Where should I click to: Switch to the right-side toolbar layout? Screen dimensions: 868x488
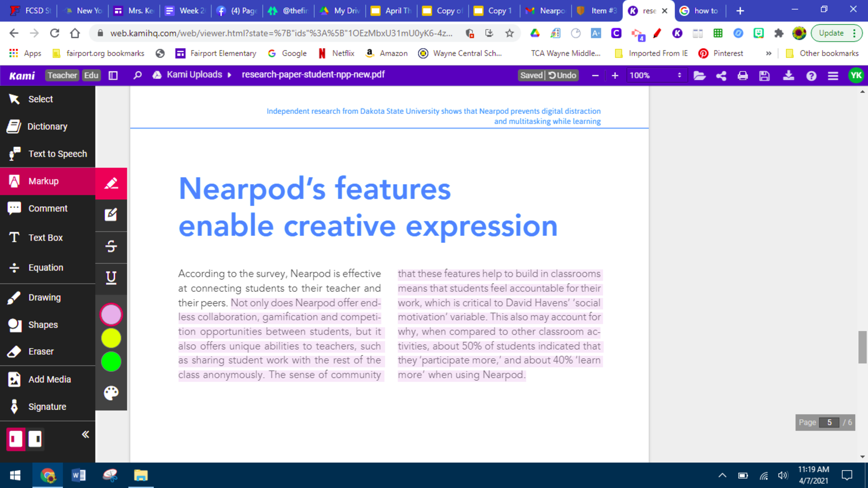pos(35,438)
